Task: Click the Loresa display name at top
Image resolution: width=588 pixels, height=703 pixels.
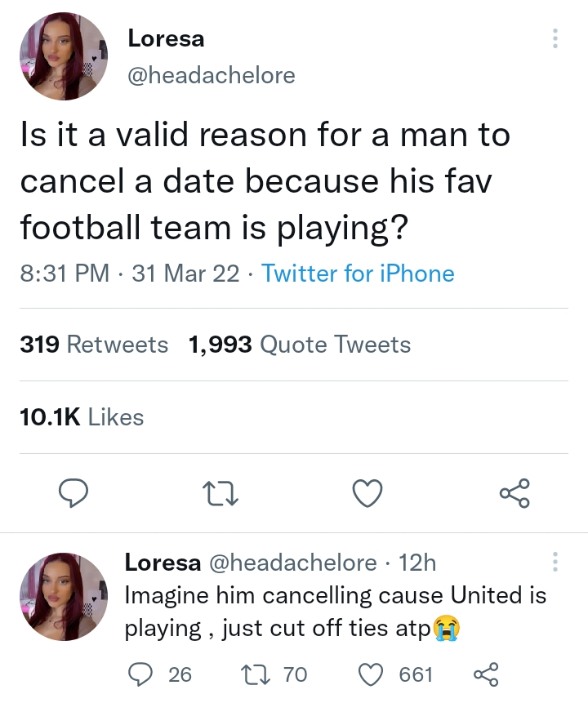Action: (x=166, y=38)
